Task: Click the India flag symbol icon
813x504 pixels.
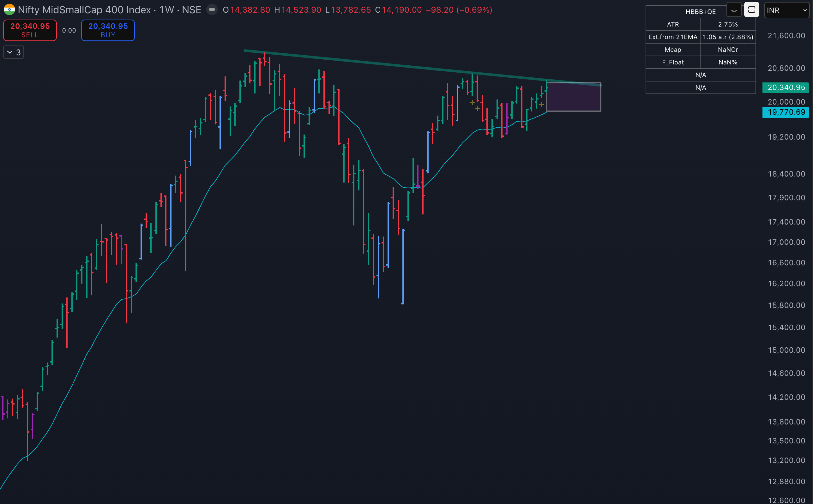Action: (x=9, y=10)
